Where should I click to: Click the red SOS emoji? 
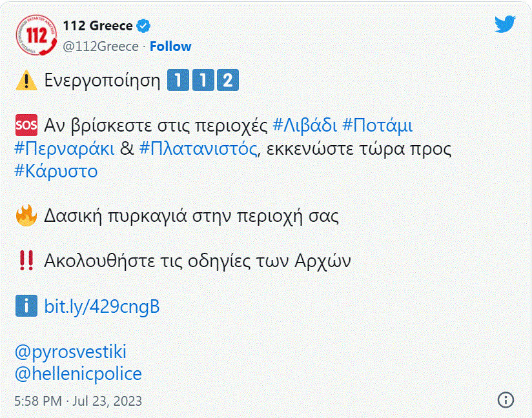[x=25, y=124]
